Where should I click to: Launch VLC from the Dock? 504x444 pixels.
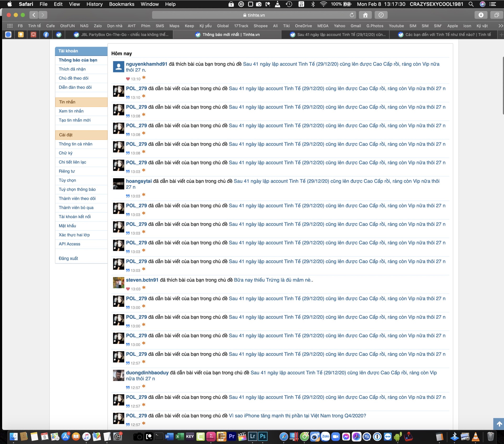click(x=475, y=437)
